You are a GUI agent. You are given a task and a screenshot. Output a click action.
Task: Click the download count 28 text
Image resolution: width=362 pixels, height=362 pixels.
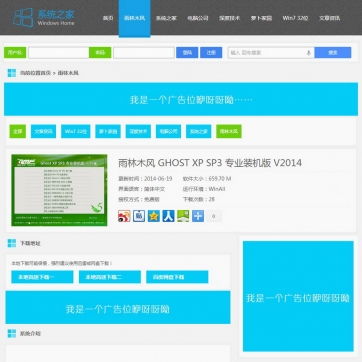pos(212,199)
